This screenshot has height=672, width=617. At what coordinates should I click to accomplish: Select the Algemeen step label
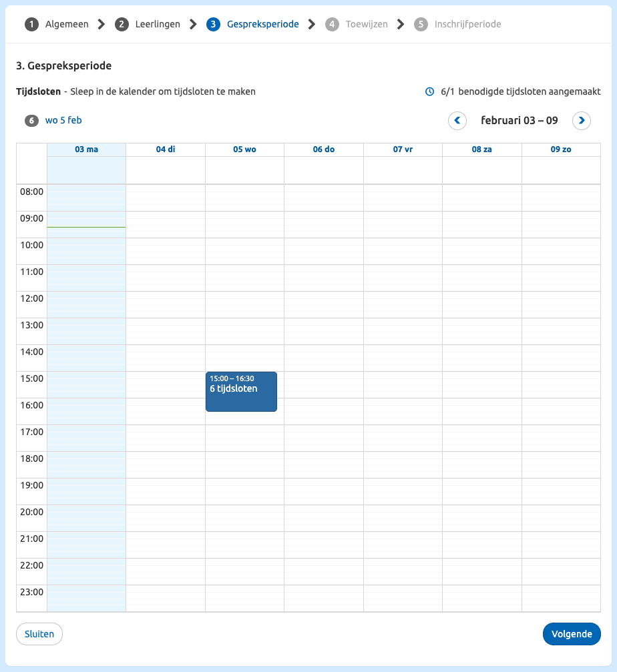point(66,23)
